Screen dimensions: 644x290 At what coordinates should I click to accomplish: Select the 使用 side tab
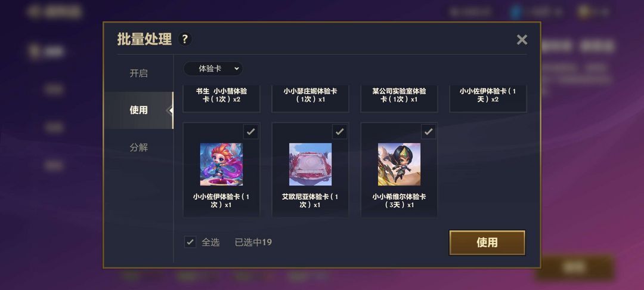coord(138,110)
